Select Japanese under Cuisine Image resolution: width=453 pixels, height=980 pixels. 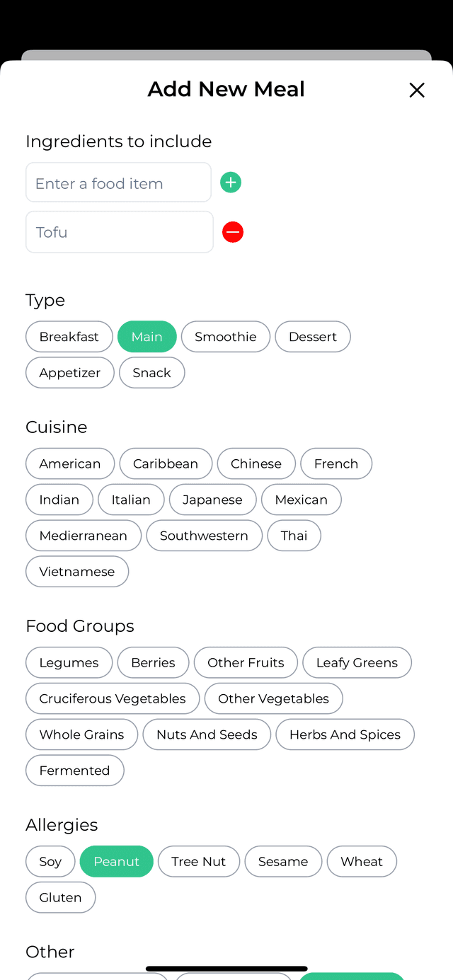212,499
